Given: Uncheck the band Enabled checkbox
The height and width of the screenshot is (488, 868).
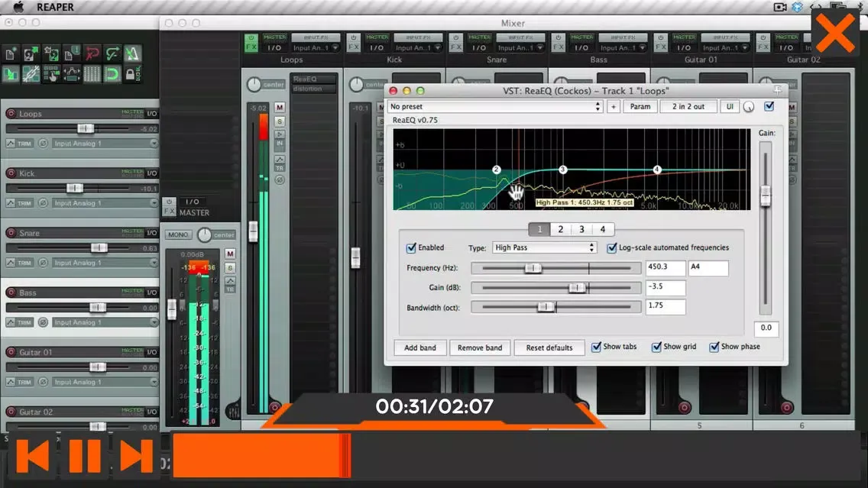Looking at the screenshot, I should (411, 248).
